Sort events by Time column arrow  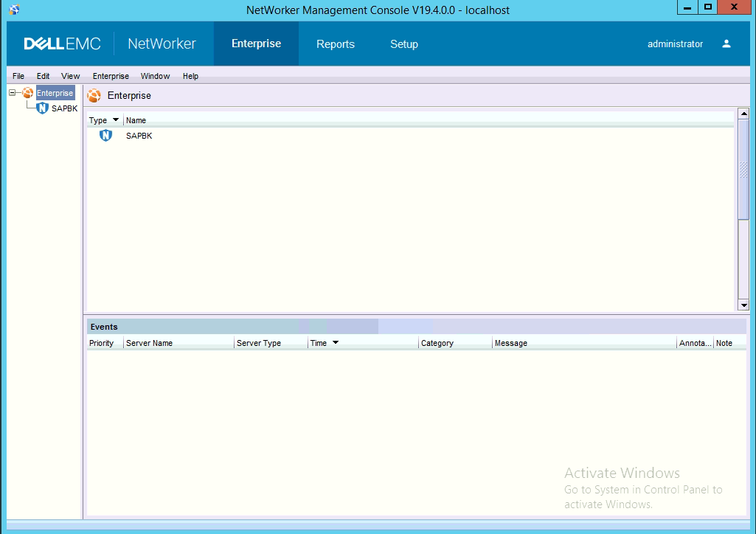point(336,343)
